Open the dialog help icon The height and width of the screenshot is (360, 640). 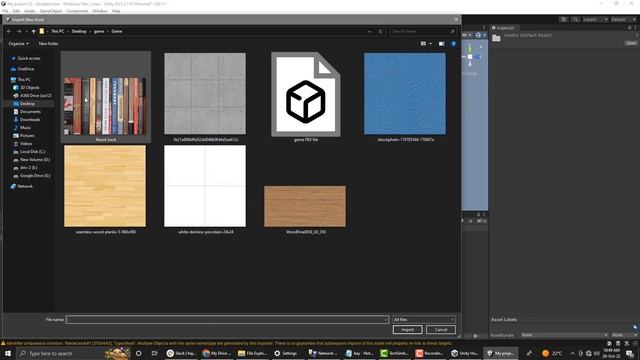[x=453, y=44]
